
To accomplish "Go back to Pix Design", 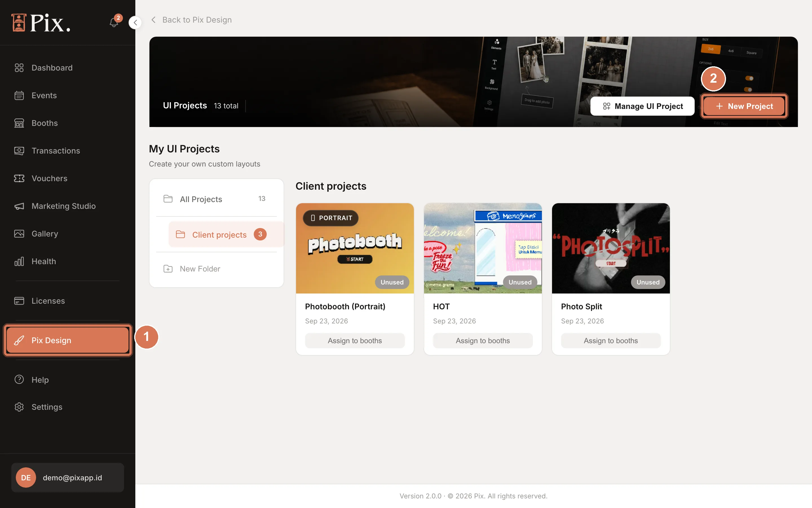I will coord(191,20).
